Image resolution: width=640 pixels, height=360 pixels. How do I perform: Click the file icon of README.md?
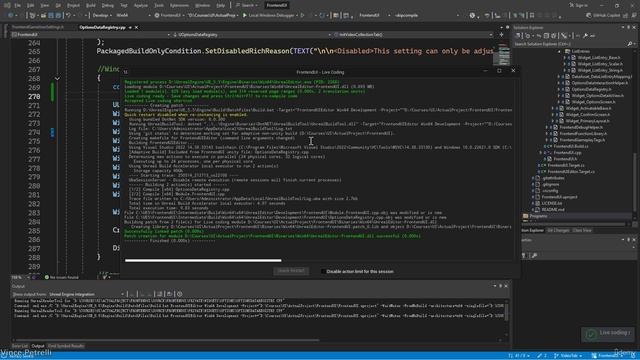(538, 209)
